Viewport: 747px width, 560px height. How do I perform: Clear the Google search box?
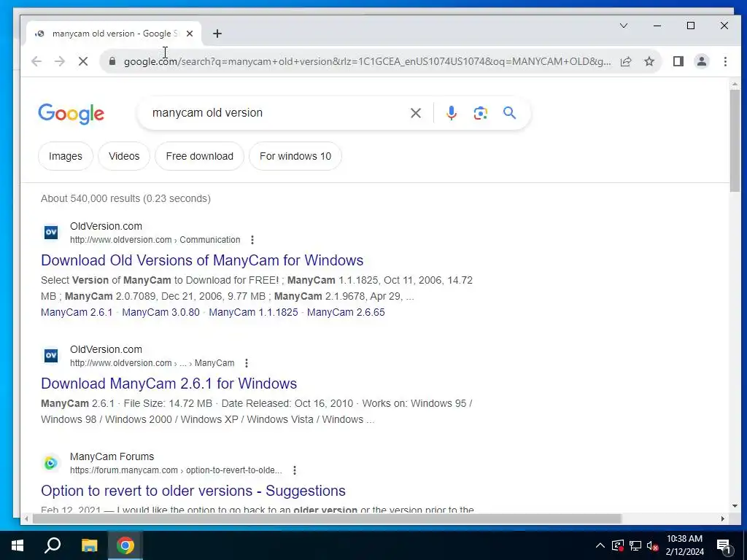(416, 113)
